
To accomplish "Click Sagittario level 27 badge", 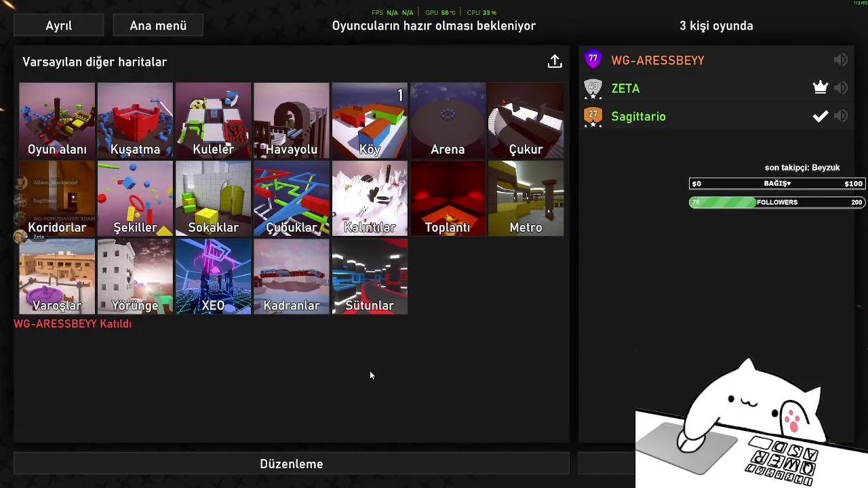I will (x=593, y=117).
